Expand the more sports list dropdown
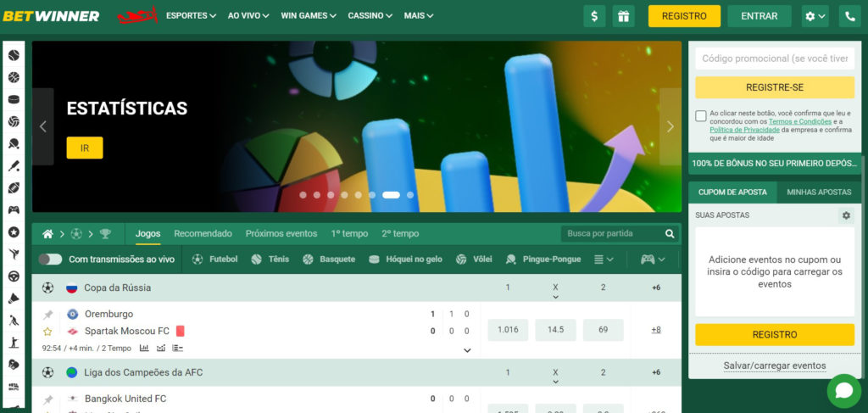 (604, 260)
